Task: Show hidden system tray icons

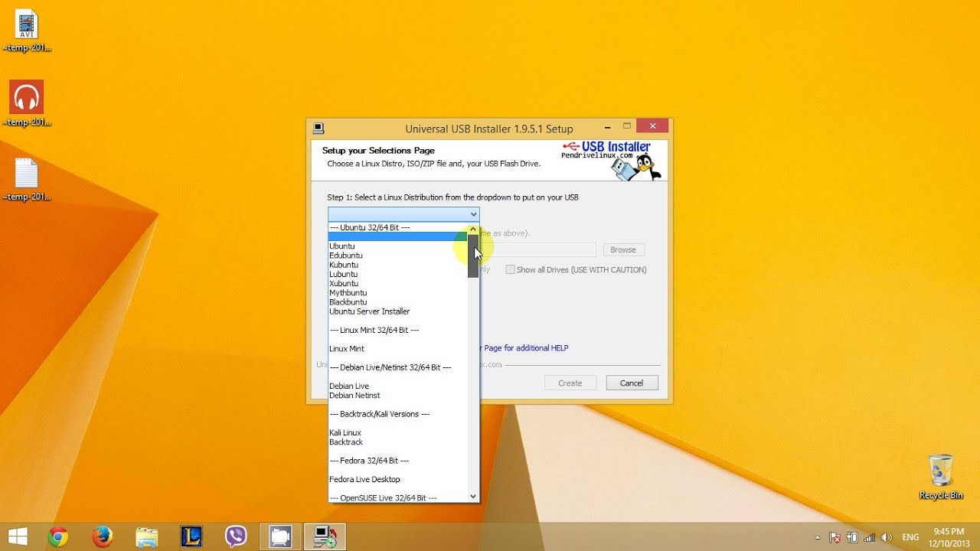Action: 817,538
